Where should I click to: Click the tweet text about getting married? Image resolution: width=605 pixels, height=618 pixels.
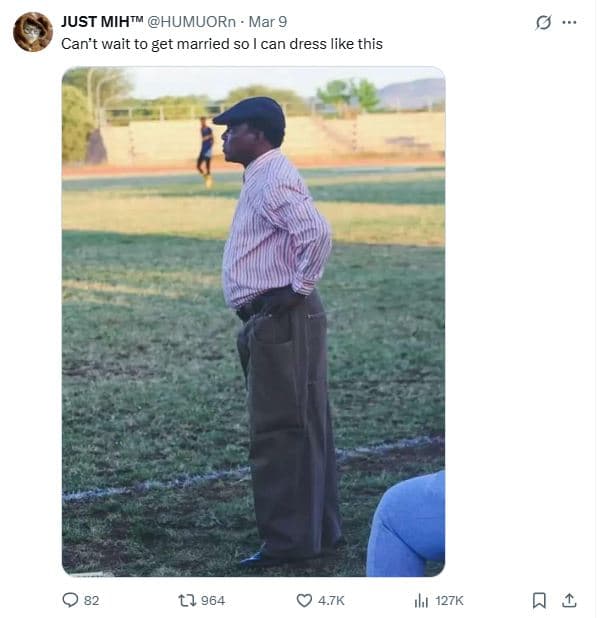point(221,44)
